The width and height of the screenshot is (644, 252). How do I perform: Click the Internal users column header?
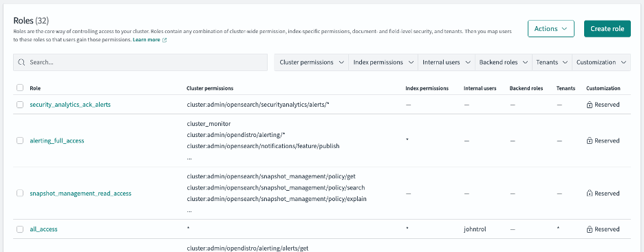[480, 88]
